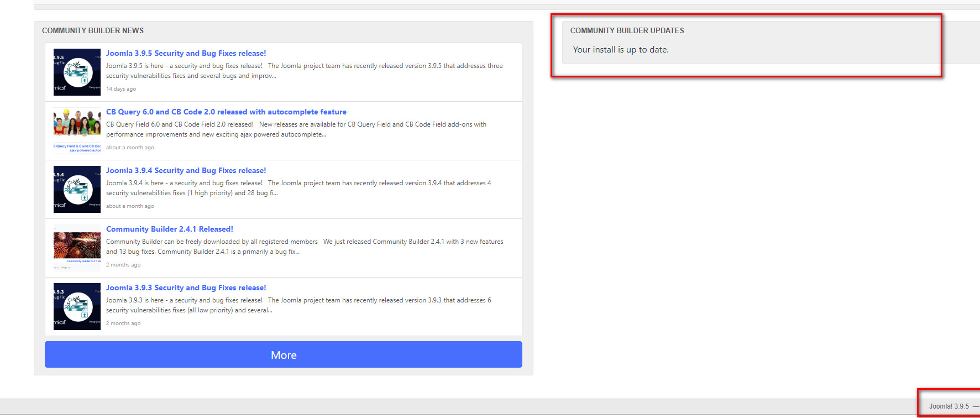Click the Joomla 3.9.3 news thumbnail
Viewport: 980px width, 418px height.
[x=77, y=306]
